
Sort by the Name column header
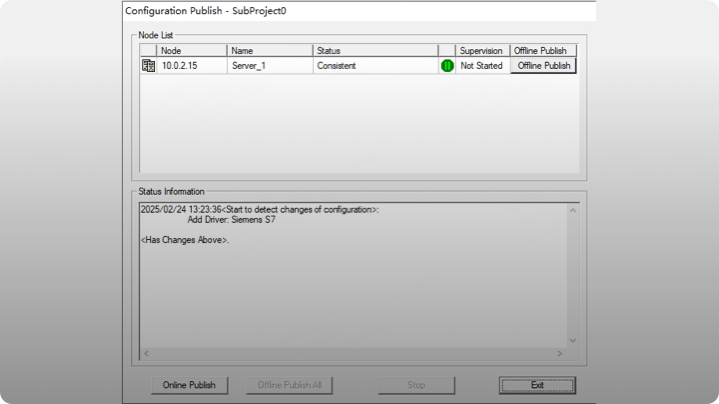click(x=270, y=50)
